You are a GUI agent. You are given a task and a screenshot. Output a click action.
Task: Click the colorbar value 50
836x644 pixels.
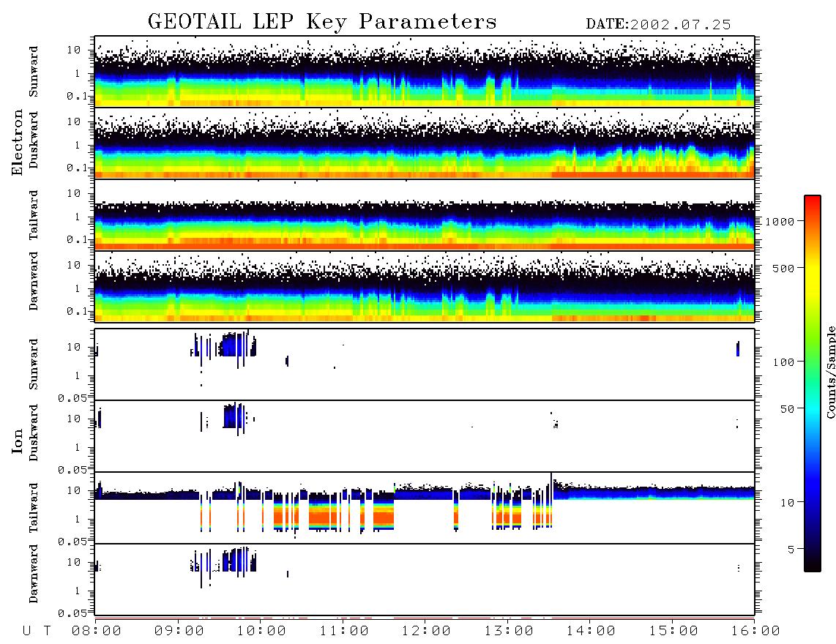click(x=788, y=409)
